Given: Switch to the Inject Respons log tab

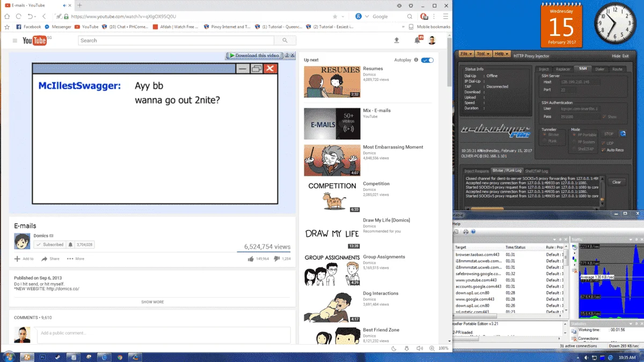Looking at the screenshot, I should tap(477, 171).
